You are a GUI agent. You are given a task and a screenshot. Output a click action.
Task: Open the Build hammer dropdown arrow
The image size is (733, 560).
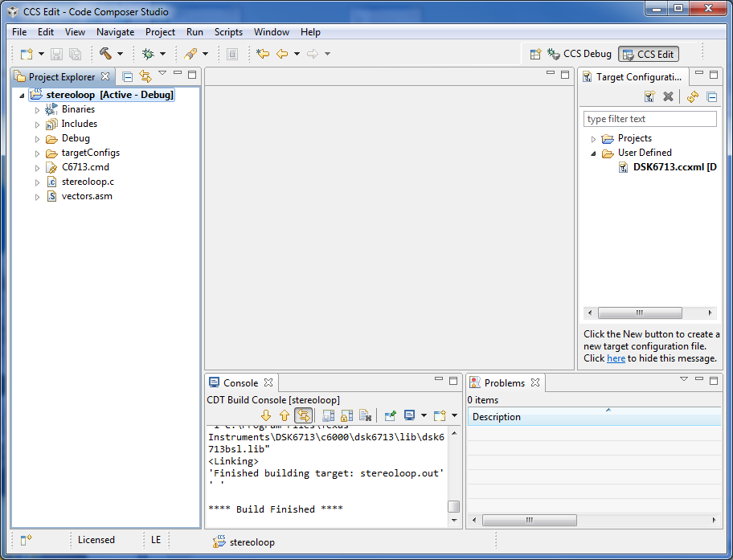[x=120, y=54]
